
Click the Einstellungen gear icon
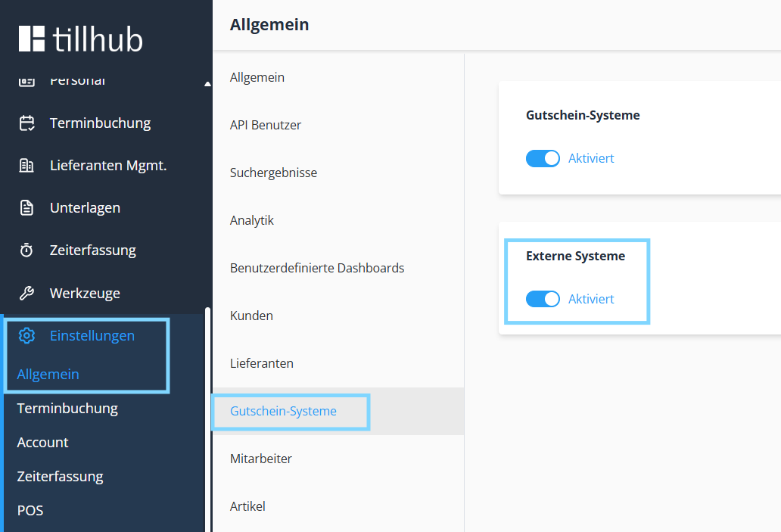coord(27,336)
